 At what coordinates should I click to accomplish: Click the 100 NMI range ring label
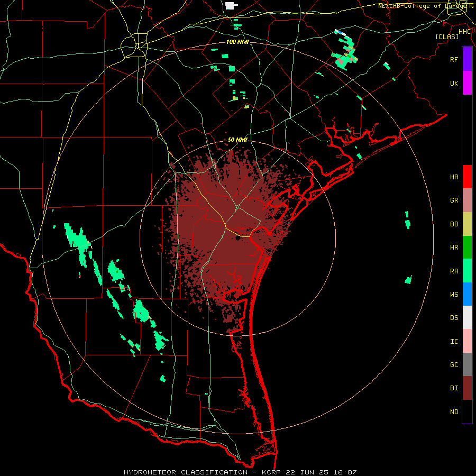pos(237,42)
